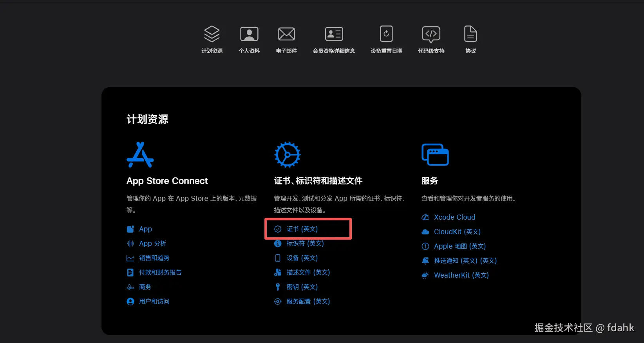Click the document icon beside 付款和财务报告
Screen dimensions: 644x343
click(130, 273)
